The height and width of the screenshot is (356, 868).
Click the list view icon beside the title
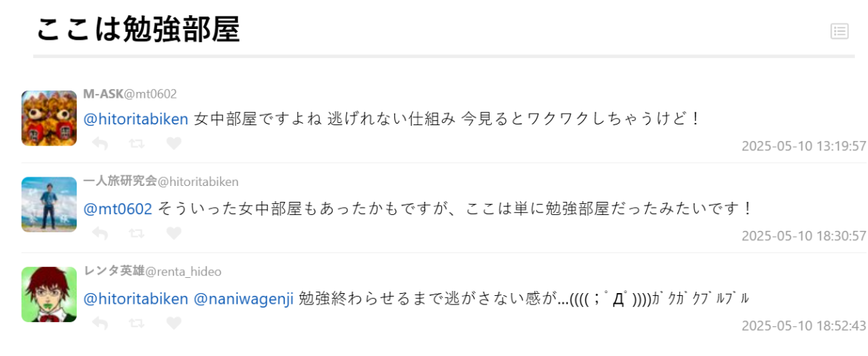[x=839, y=30]
